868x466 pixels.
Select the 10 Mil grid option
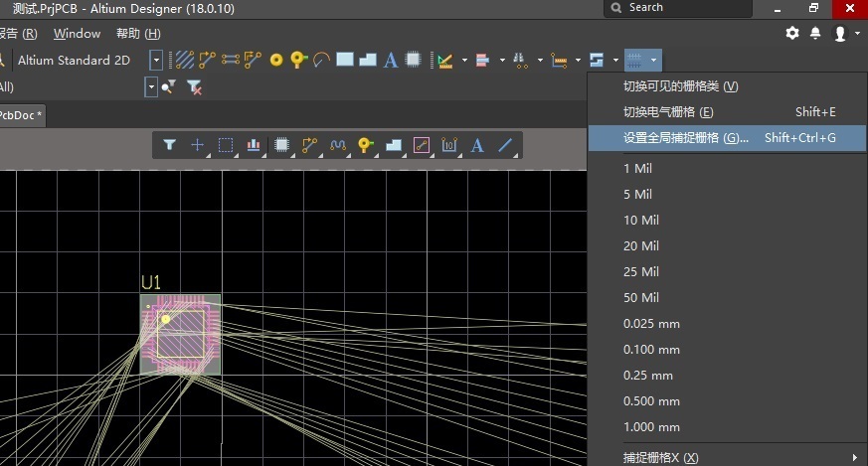(x=641, y=220)
